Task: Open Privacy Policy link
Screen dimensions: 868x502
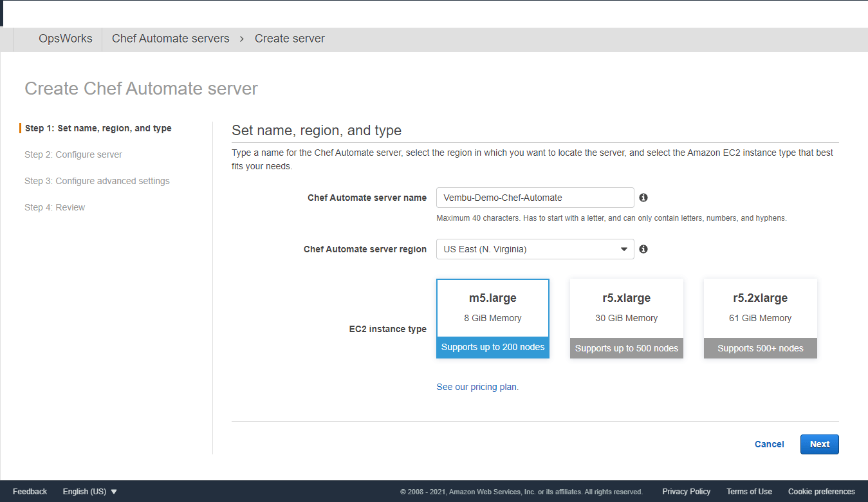Action: pos(687,492)
